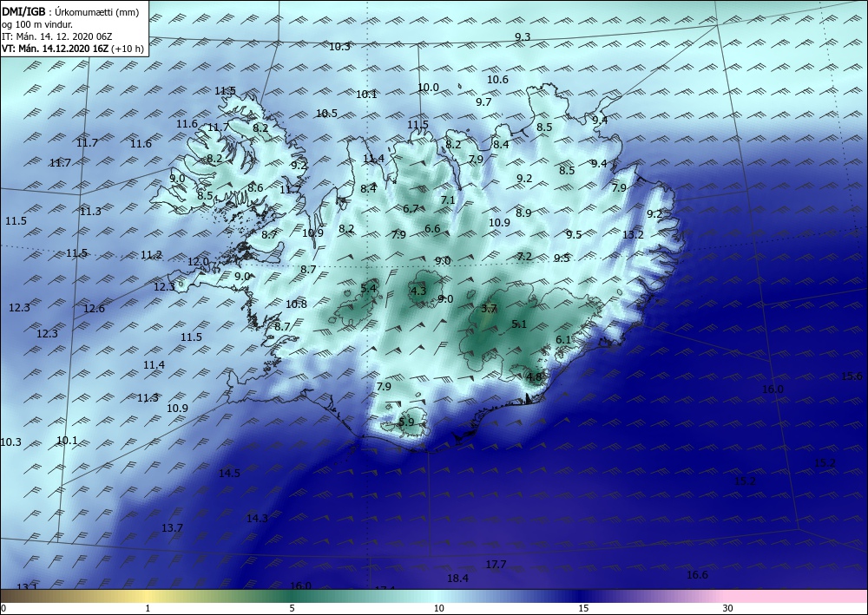
Task: Select the map value 6.6
Action: coord(432,229)
